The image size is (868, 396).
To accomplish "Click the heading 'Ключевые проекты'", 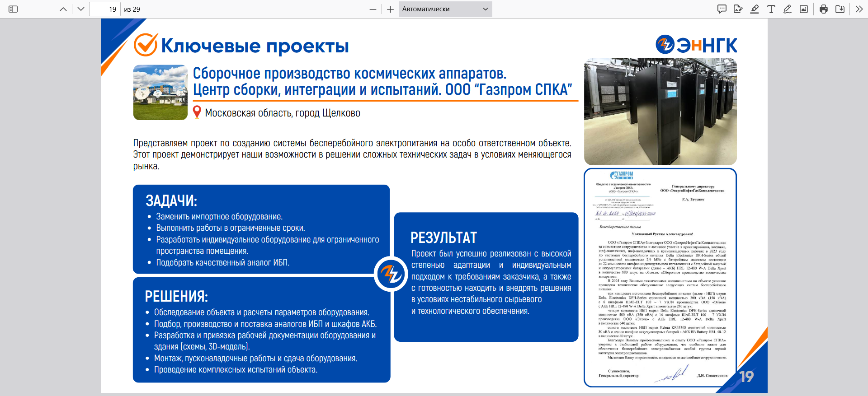I will 255,46.
